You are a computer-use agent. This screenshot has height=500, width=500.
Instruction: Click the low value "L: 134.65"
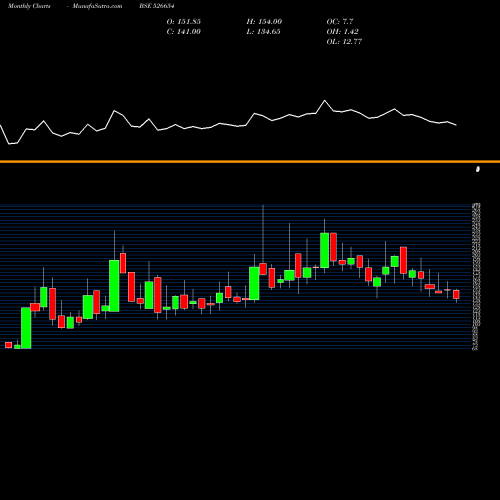click(x=264, y=32)
